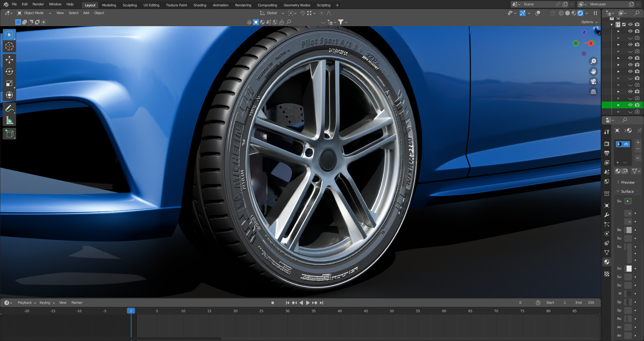This screenshot has width=644, height=341.
Task: Jump to the end frame
Action: pyautogui.click(x=322, y=303)
